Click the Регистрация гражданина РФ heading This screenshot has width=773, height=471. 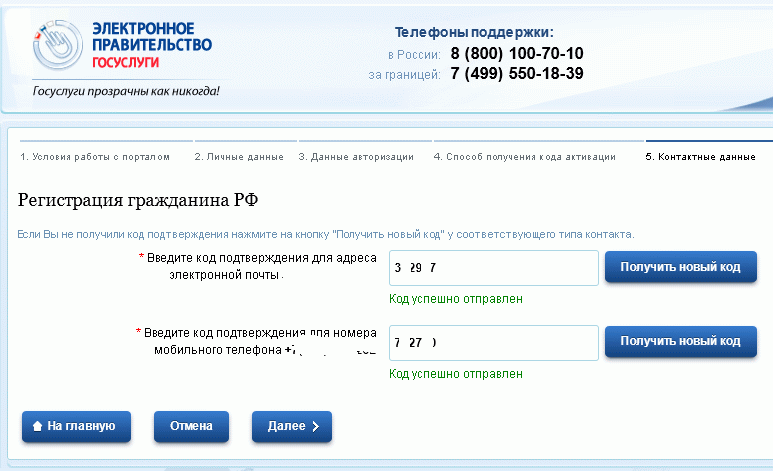138,200
